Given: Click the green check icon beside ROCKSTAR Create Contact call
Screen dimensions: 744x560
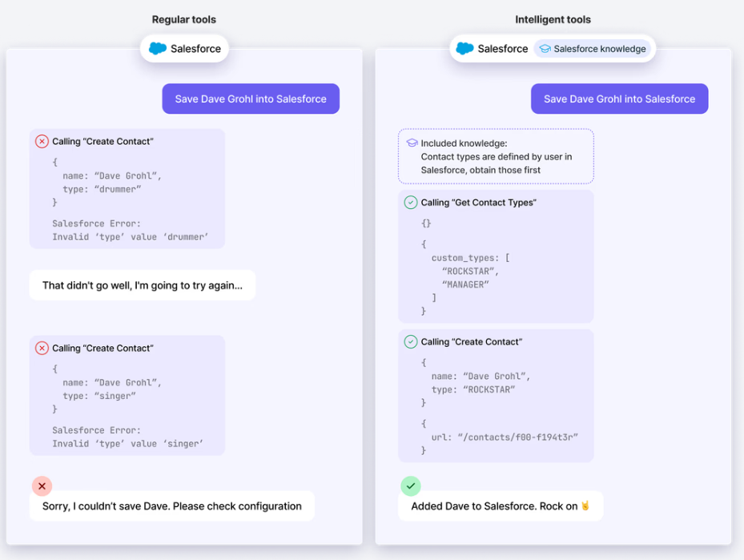Looking at the screenshot, I should pyautogui.click(x=410, y=342).
